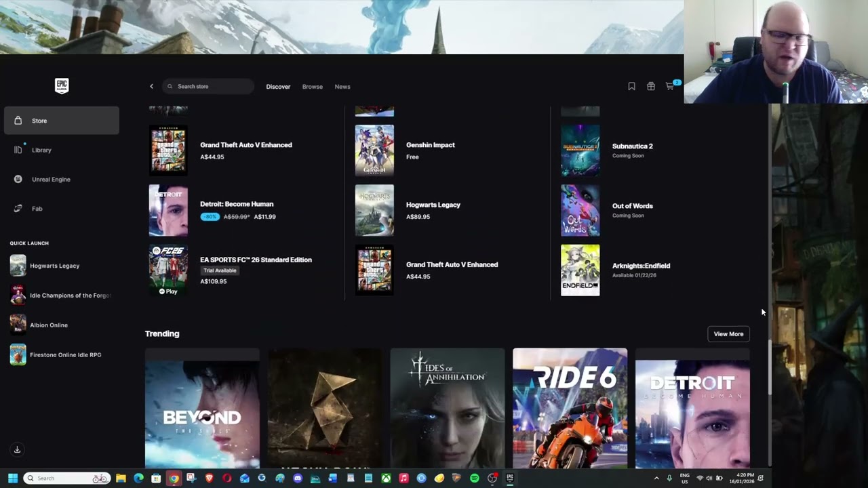Click the Genshin Impact cover thumbnail
The height and width of the screenshot is (488, 868).
point(374,150)
